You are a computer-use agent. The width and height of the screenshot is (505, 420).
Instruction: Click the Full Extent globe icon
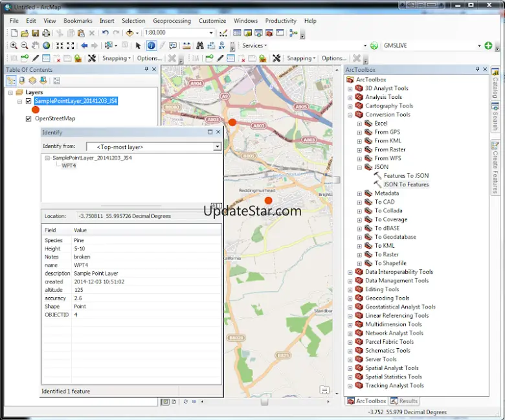point(47,46)
